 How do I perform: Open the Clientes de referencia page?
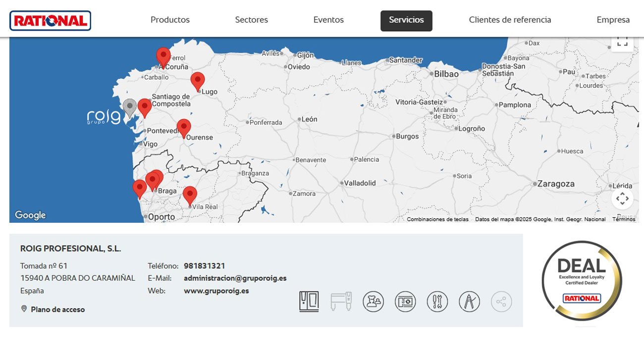510,20
